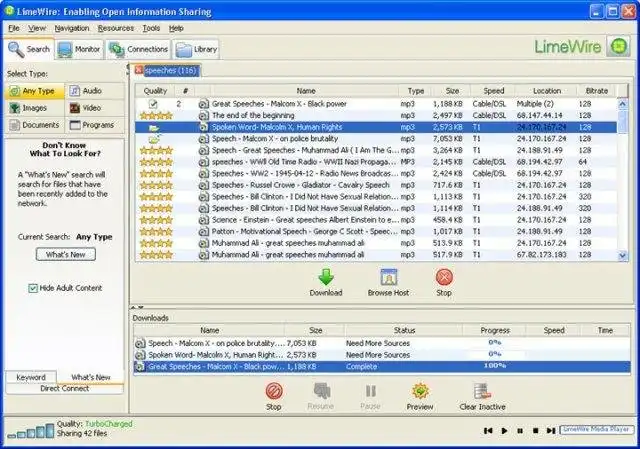
Task: Open the Resources menu
Action: point(116,28)
